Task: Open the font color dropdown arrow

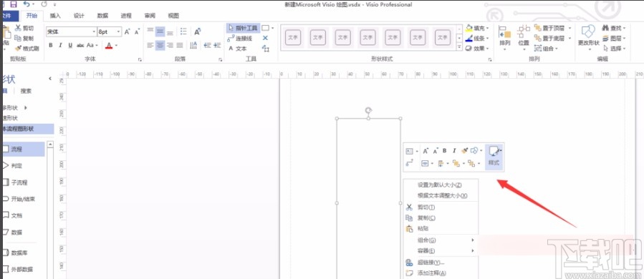Action: (117, 45)
